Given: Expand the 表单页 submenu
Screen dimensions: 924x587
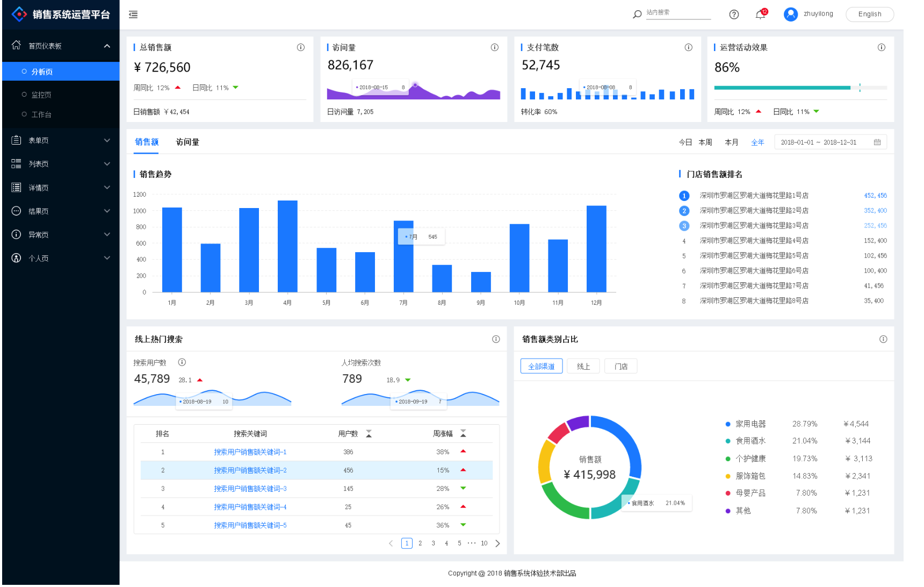Looking at the screenshot, I should 107,140.
